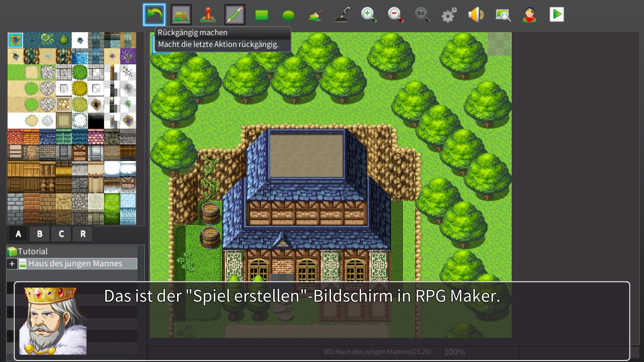
Task: Zoom in with the plus magnifier
Action: [x=369, y=15]
